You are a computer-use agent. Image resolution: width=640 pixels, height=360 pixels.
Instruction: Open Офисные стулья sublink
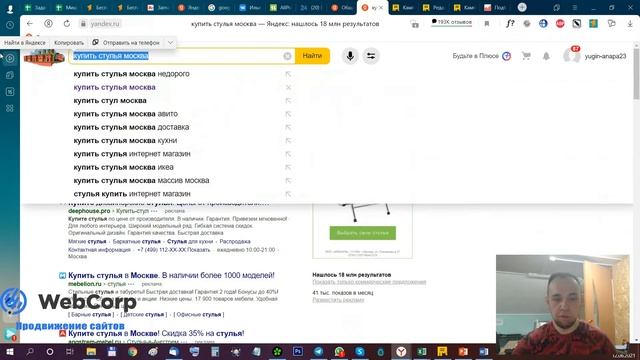(199, 315)
